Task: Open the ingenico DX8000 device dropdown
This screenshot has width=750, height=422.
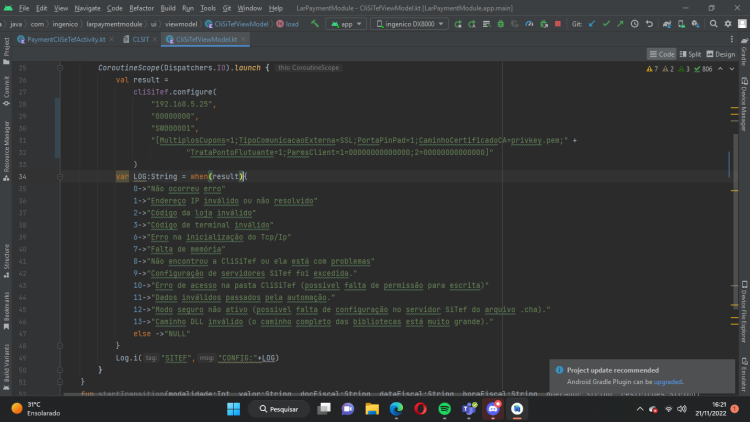Action: pos(409,24)
